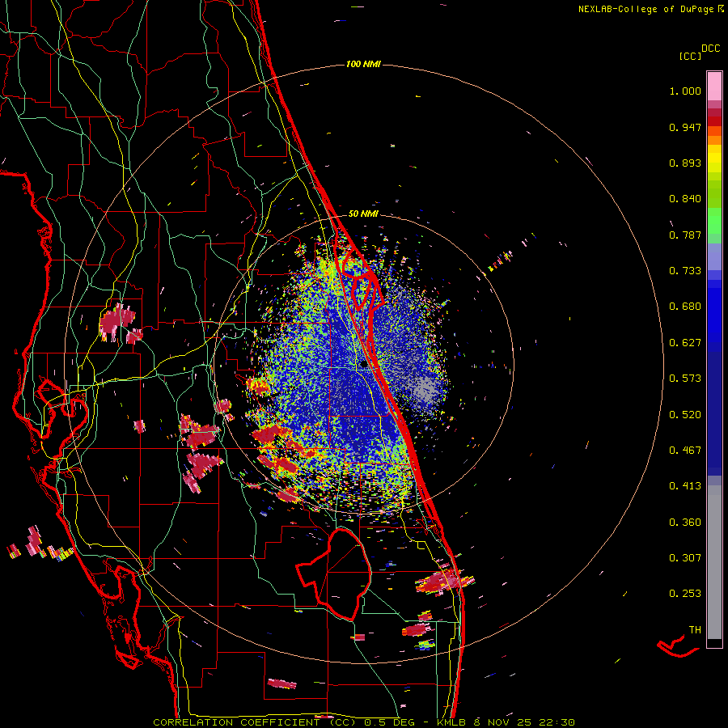Click the [CC] units label

click(690, 56)
